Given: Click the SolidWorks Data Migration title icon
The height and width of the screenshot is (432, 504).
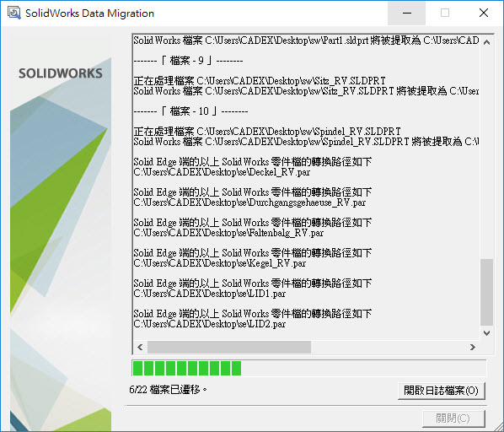Looking at the screenshot, I should pos(13,13).
